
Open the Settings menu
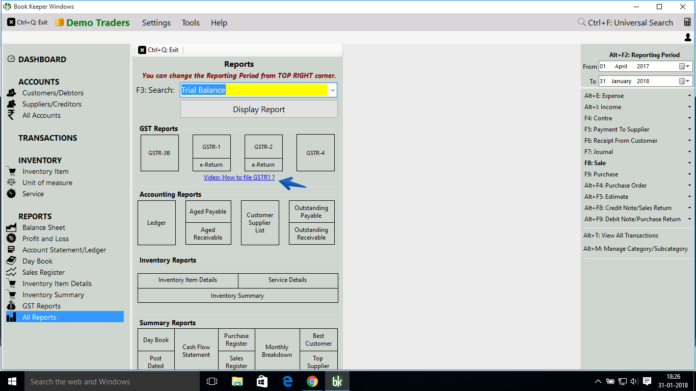coord(156,23)
